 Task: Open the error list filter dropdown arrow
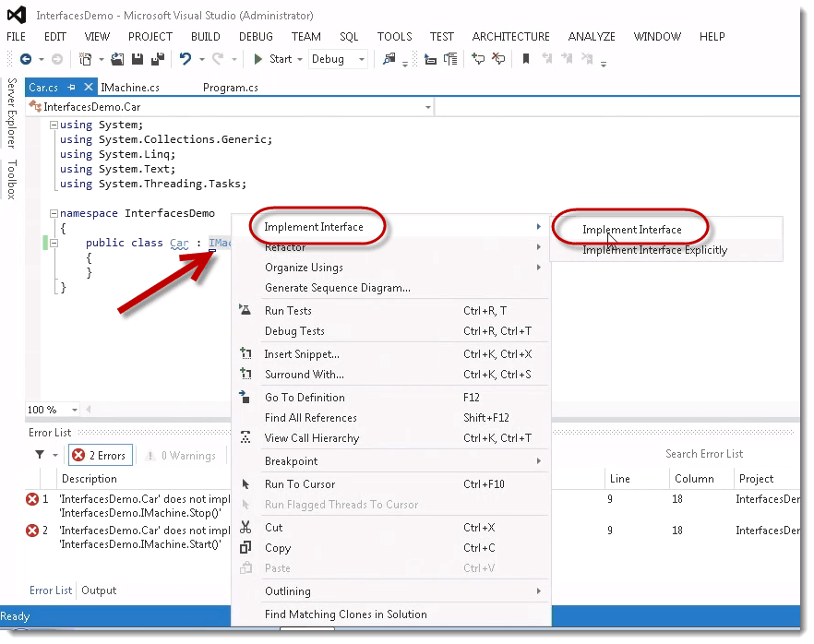pos(55,456)
